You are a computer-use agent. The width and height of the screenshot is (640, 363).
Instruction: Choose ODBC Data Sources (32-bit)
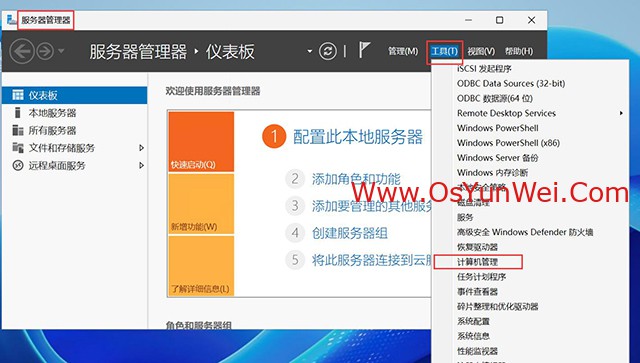(x=530, y=83)
